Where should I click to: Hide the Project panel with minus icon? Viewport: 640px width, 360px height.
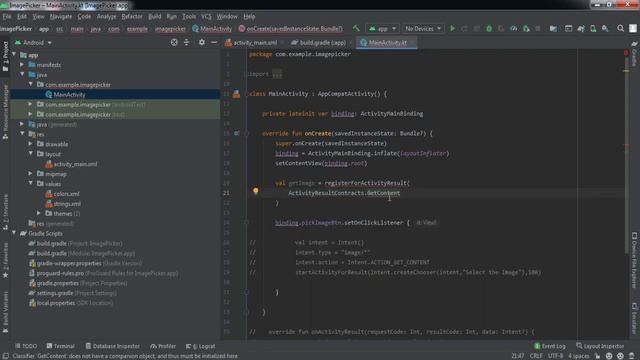pyautogui.click(x=214, y=42)
